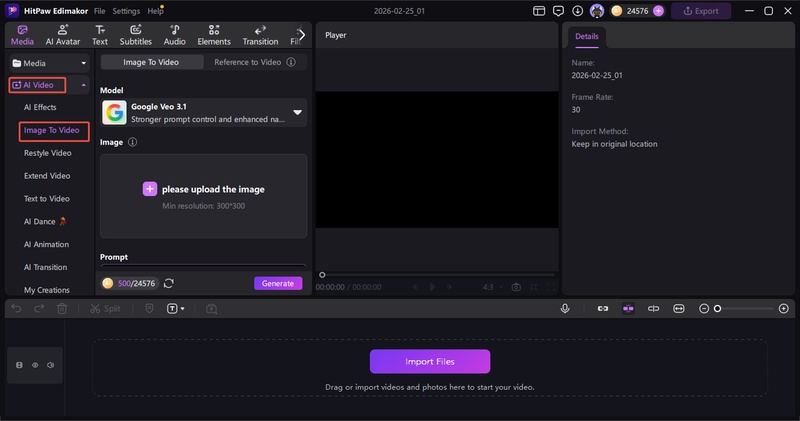Viewport: 800px width, 421px height.
Task: Open the user avatar profile
Action: pyautogui.click(x=596, y=11)
